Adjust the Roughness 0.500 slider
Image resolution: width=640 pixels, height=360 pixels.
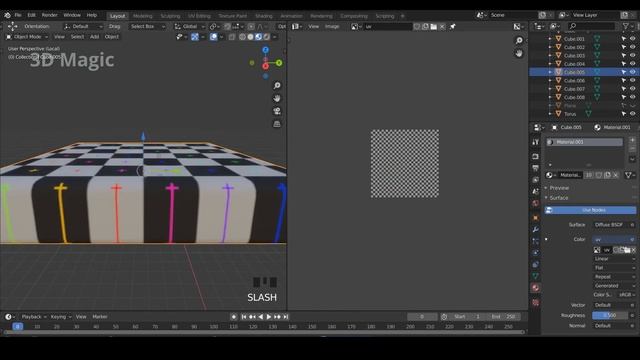click(x=610, y=316)
